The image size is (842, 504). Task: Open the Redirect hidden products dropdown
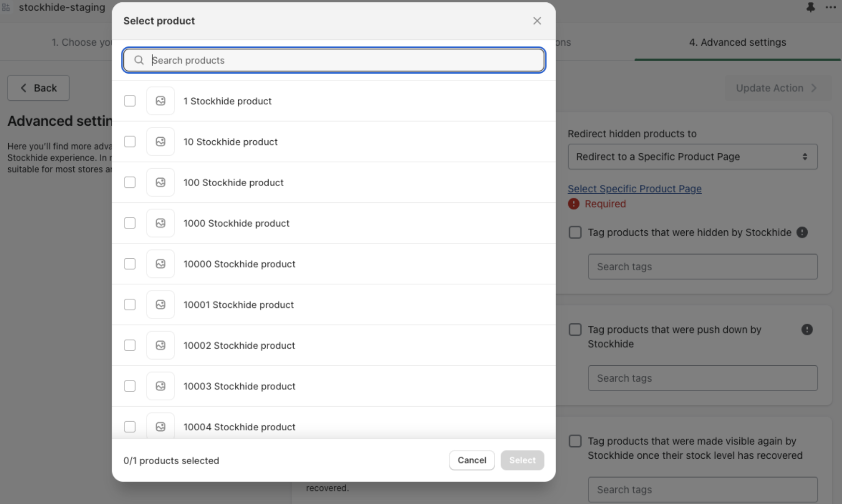pyautogui.click(x=693, y=157)
